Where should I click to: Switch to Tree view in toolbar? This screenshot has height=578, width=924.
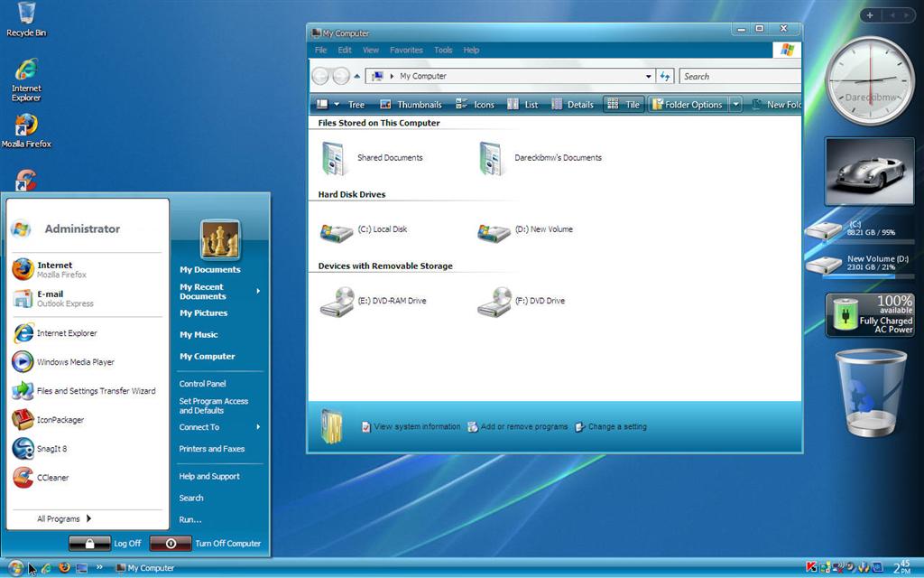[x=356, y=105]
